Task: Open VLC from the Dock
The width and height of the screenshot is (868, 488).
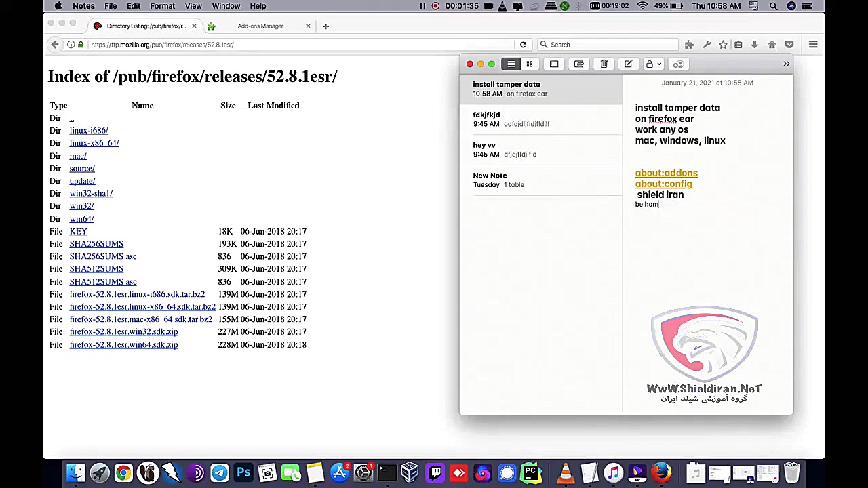Action: pos(566,472)
